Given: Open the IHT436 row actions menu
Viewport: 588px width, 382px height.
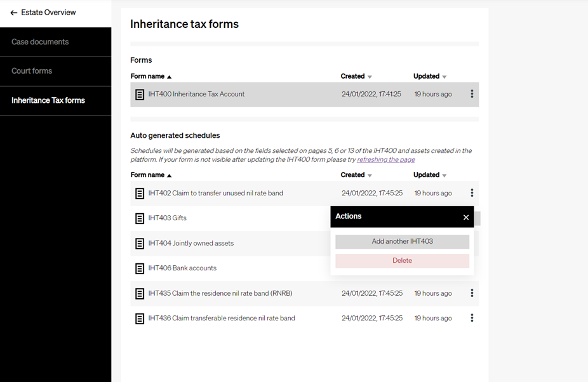Looking at the screenshot, I should (x=472, y=318).
